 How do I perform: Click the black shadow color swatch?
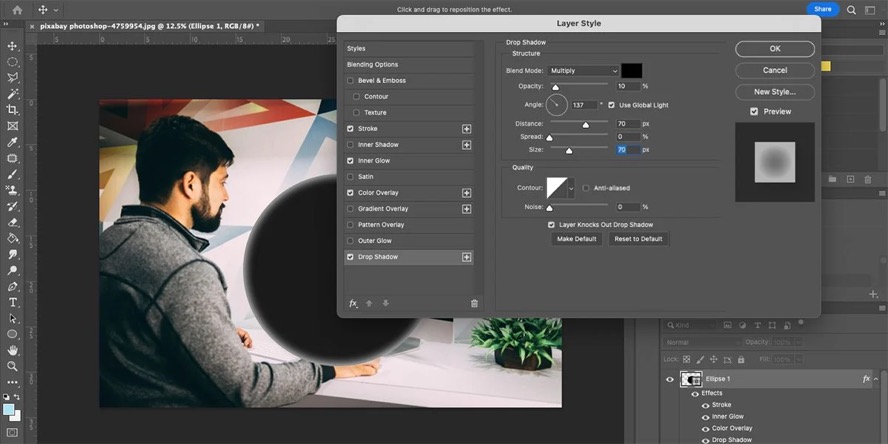point(631,71)
